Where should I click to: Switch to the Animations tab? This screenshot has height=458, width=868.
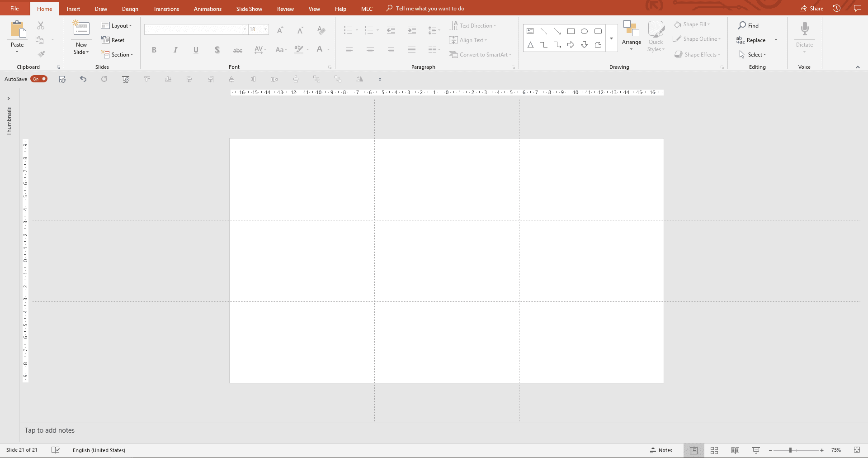tap(207, 9)
